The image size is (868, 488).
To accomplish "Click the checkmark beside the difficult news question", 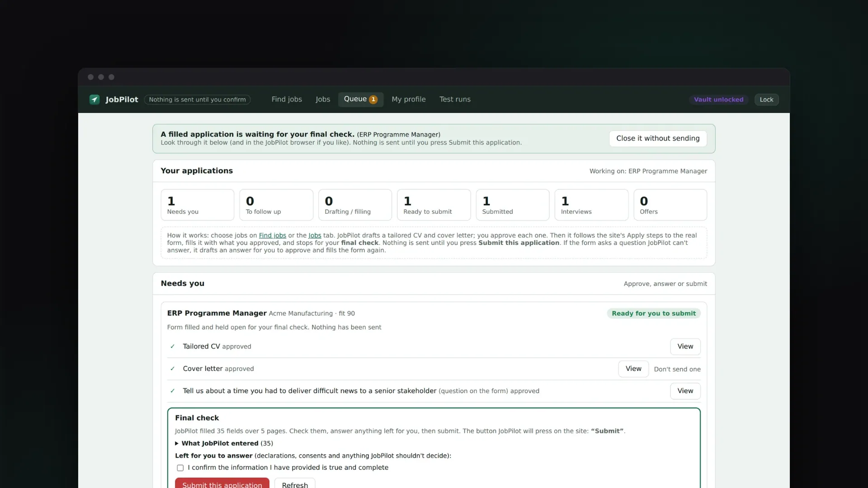I will 172,391.
